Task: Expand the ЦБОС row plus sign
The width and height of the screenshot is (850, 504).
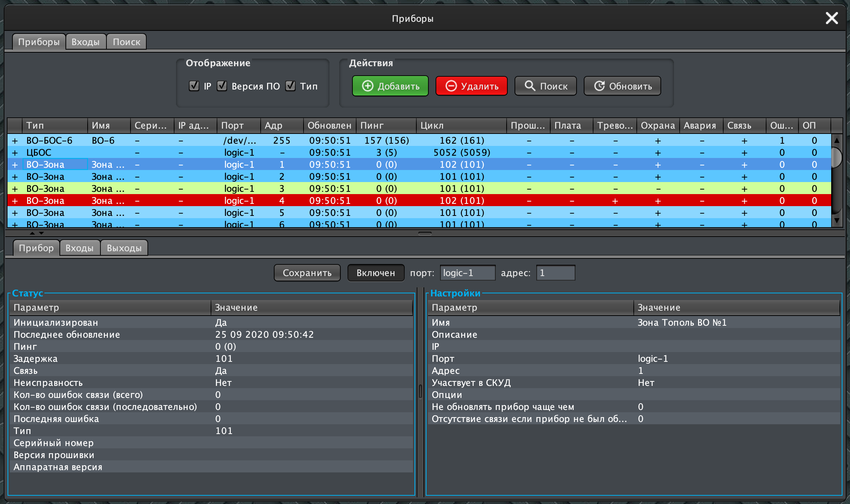Action: click(x=15, y=153)
